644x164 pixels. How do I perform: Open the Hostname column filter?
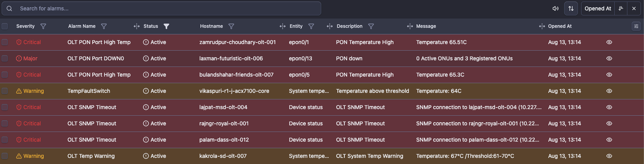[231, 26]
